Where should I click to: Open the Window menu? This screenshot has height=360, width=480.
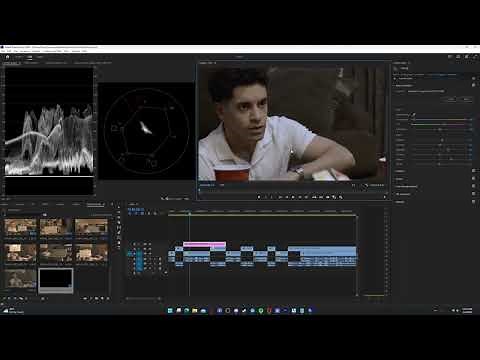(76, 51)
